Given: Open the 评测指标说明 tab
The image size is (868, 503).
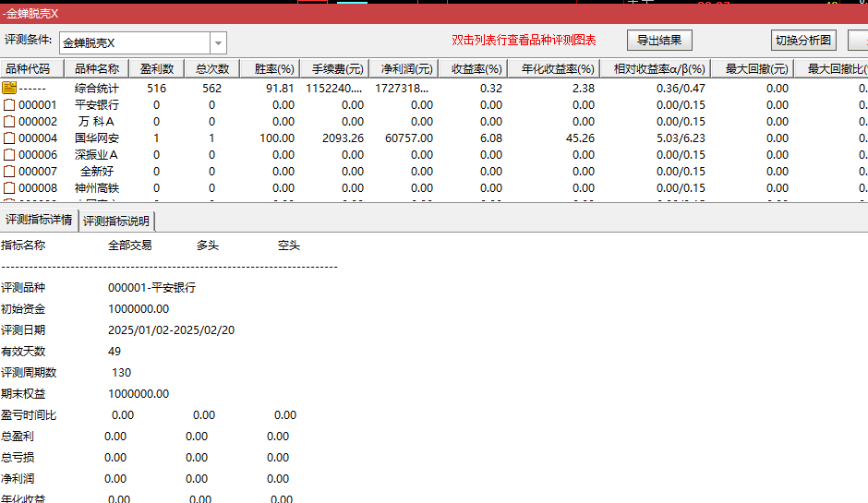Looking at the screenshot, I should (116, 222).
